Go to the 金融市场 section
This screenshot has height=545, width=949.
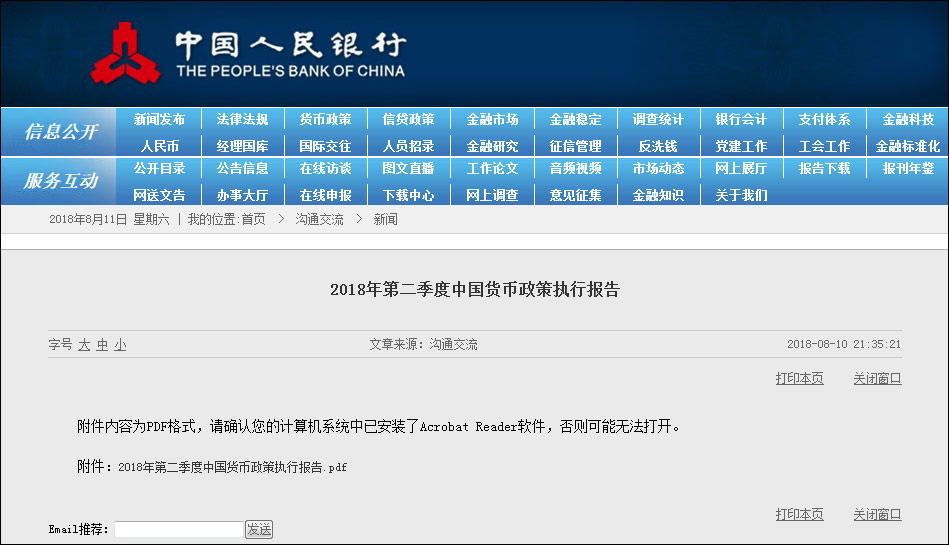point(492,119)
